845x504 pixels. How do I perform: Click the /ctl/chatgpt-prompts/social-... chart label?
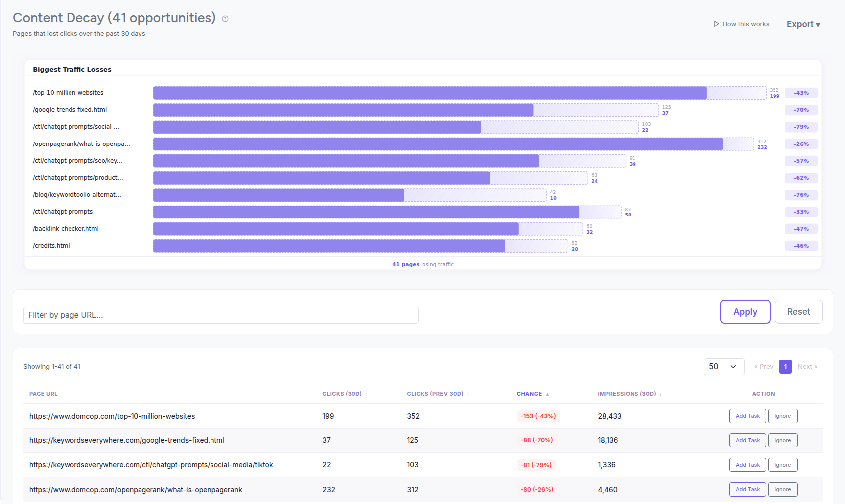click(76, 127)
